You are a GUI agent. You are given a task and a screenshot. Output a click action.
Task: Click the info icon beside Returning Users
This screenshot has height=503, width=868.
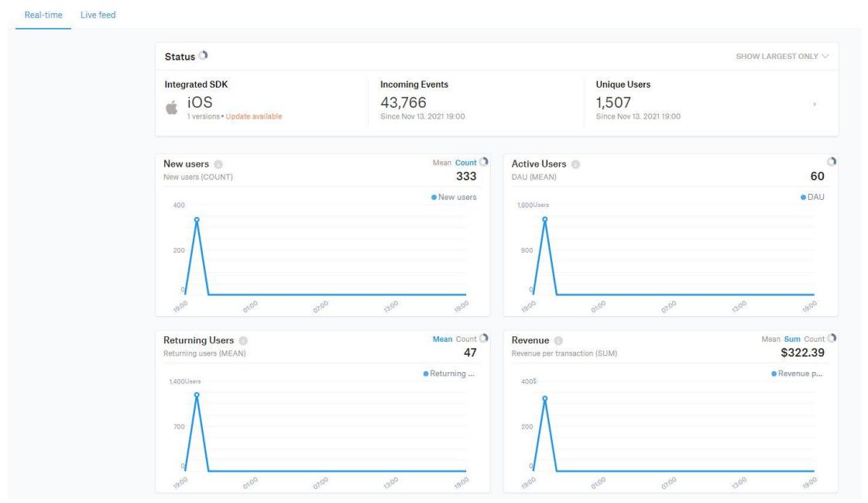(x=243, y=341)
